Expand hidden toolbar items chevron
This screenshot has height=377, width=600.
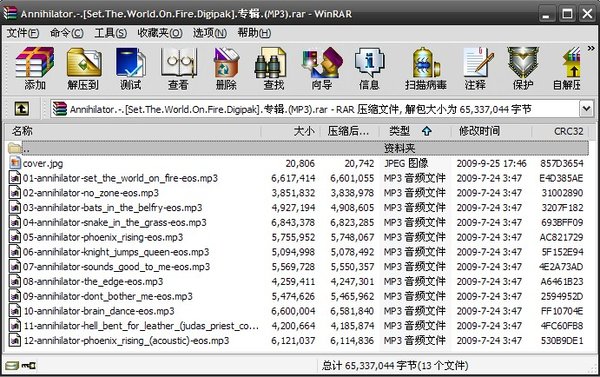[x=591, y=48]
